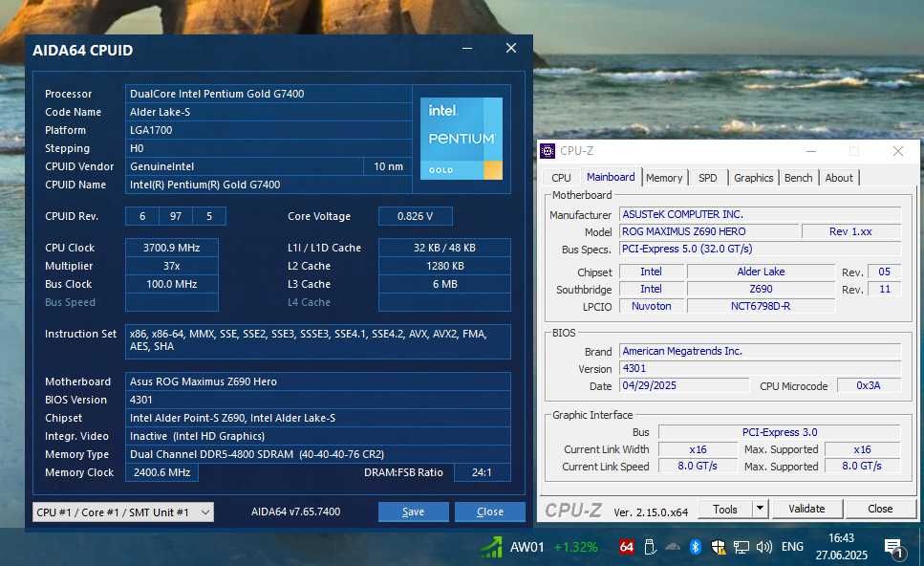This screenshot has height=566, width=924.
Task: Open the AW01 stock ticker tray icon
Action: tap(491, 547)
